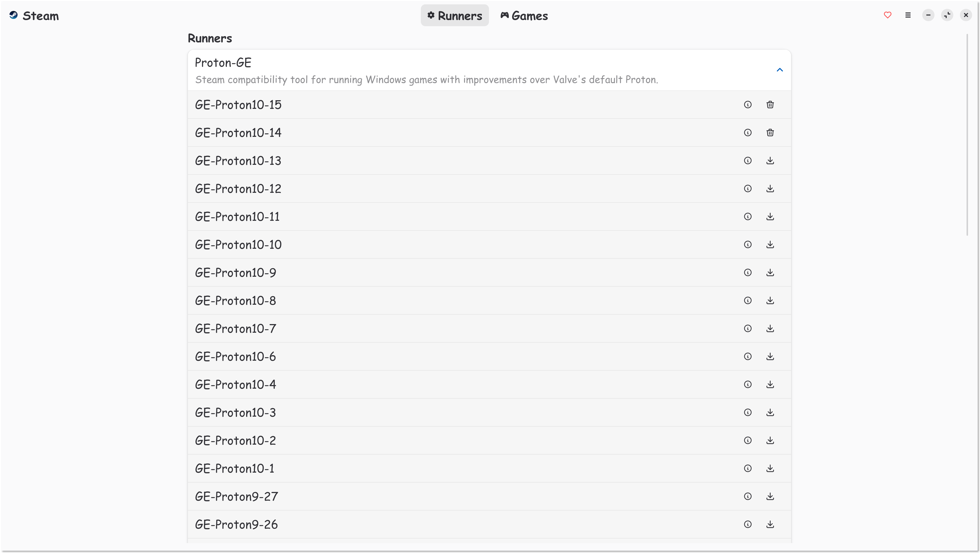This screenshot has width=980, height=553.
Task: Download GE-Proton10-1
Action: pyautogui.click(x=770, y=468)
